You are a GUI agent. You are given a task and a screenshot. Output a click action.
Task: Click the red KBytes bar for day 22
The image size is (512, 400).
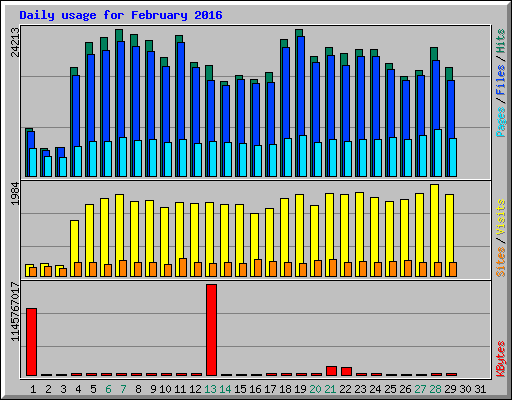click(x=346, y=372)
